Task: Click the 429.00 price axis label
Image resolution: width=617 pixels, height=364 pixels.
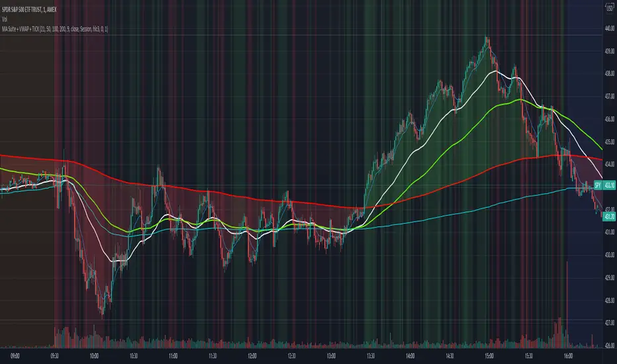Action: coord(610,277)
